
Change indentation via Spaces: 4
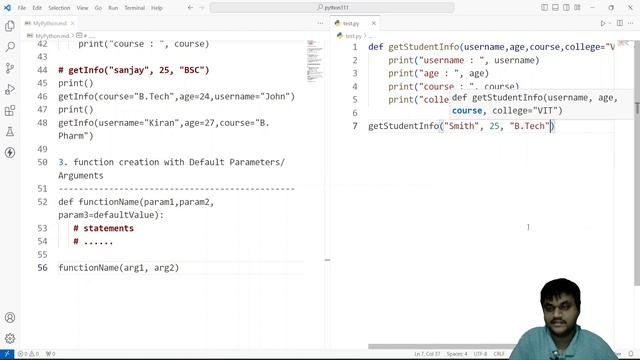point(457,354)
